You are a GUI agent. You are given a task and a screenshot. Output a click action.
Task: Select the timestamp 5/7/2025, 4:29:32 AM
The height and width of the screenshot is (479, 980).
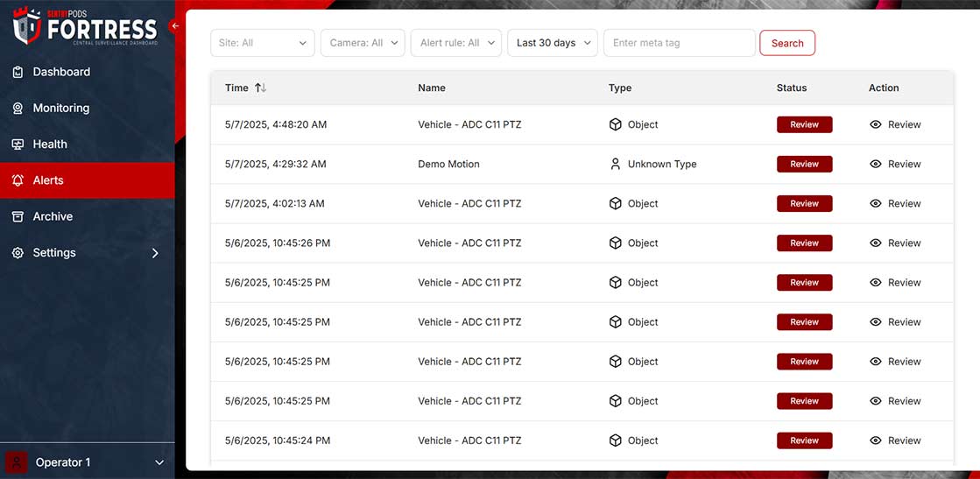[x=276, y=164]
